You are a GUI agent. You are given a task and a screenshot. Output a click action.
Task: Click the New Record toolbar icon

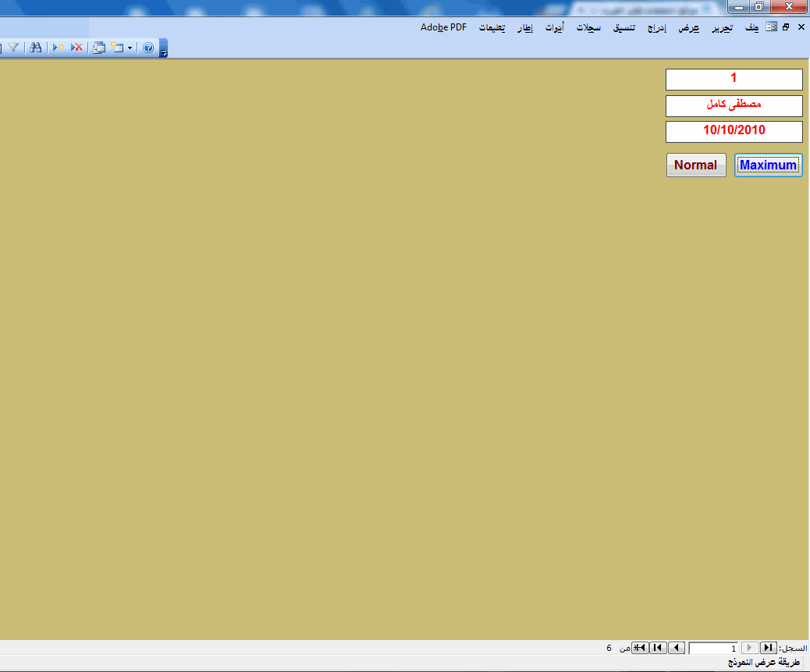click(59, 48)
